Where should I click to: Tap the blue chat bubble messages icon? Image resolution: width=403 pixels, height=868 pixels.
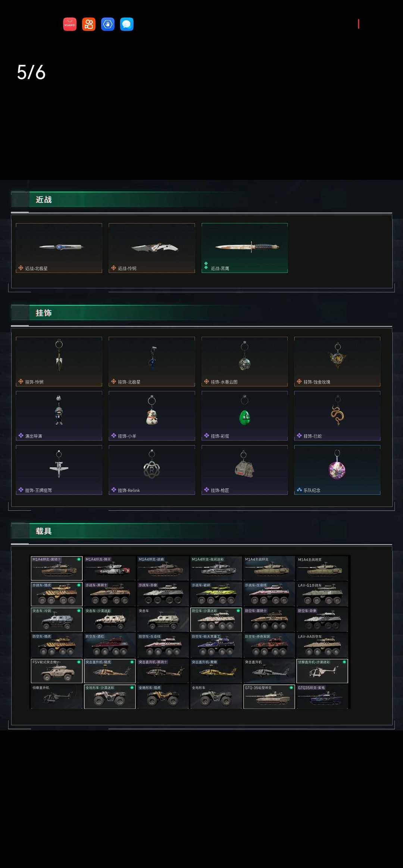pyautogui.click(x=127, y=24)
